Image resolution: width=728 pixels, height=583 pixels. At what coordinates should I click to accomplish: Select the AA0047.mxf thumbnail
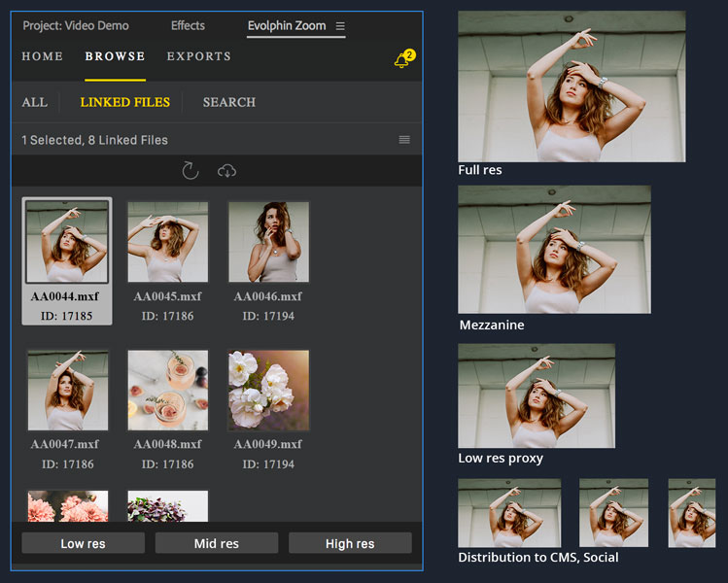point(68,391)
